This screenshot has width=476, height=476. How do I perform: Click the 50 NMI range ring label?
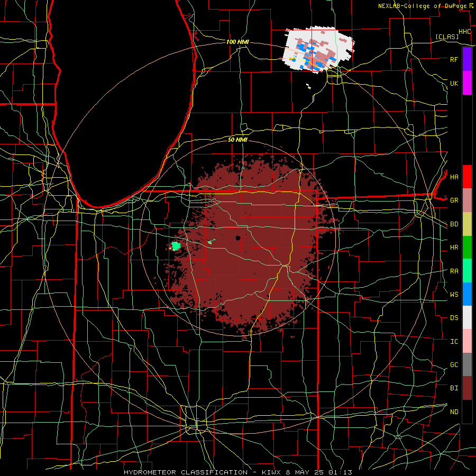[x=237, y=140]
